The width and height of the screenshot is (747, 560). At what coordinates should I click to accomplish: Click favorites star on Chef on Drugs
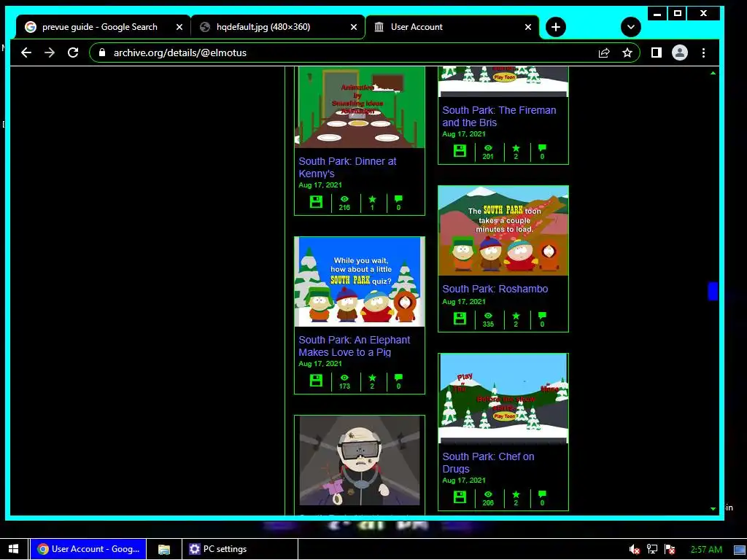(x=516, y=494)
